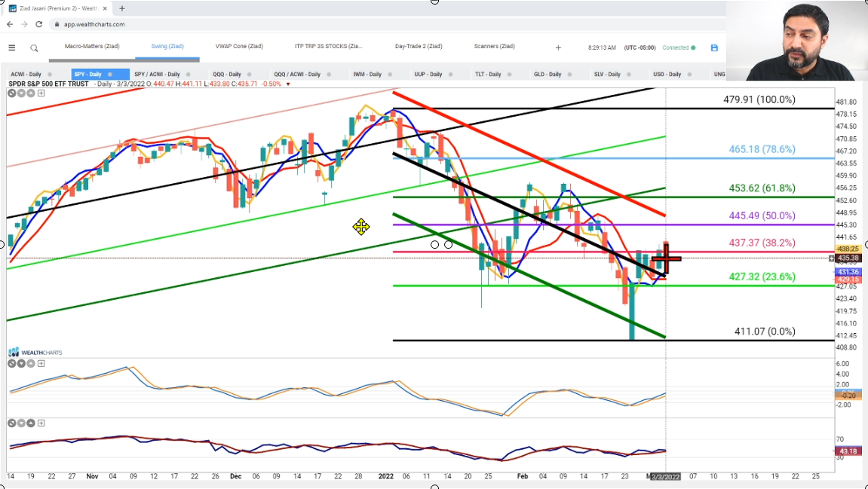868x489 pixels.
Task: Click the 479.91 (100.0%) Fibonacci label
Action: pyautogui.click(x=759, y=99)
